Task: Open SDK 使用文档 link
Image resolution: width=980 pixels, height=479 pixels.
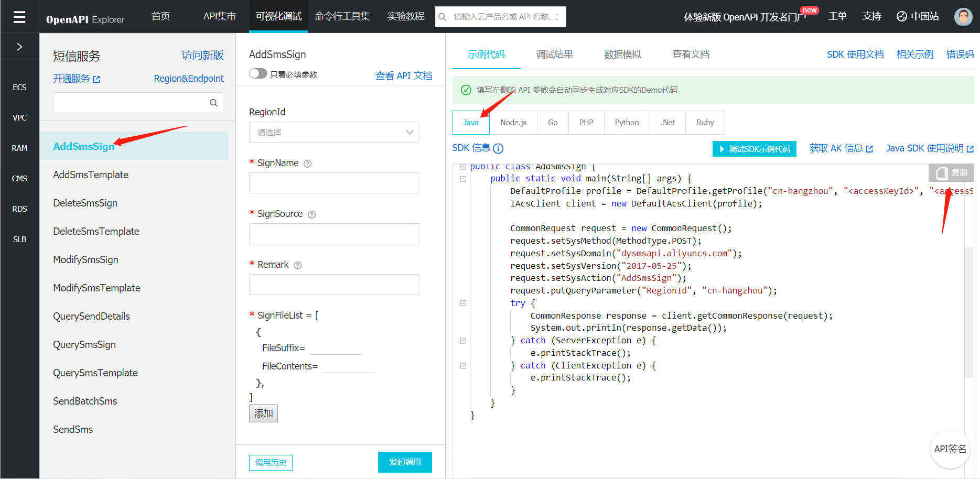Action: [855, 55]
